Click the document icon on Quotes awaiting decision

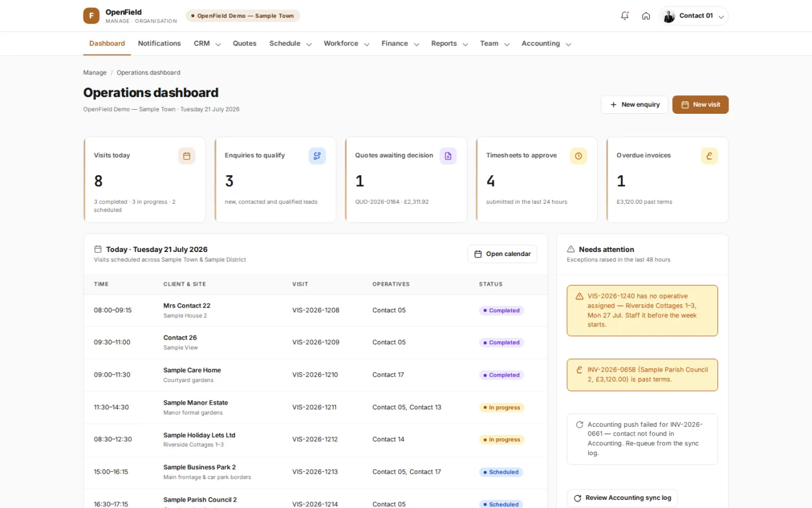pyautogui.click(x=448, y=156)
